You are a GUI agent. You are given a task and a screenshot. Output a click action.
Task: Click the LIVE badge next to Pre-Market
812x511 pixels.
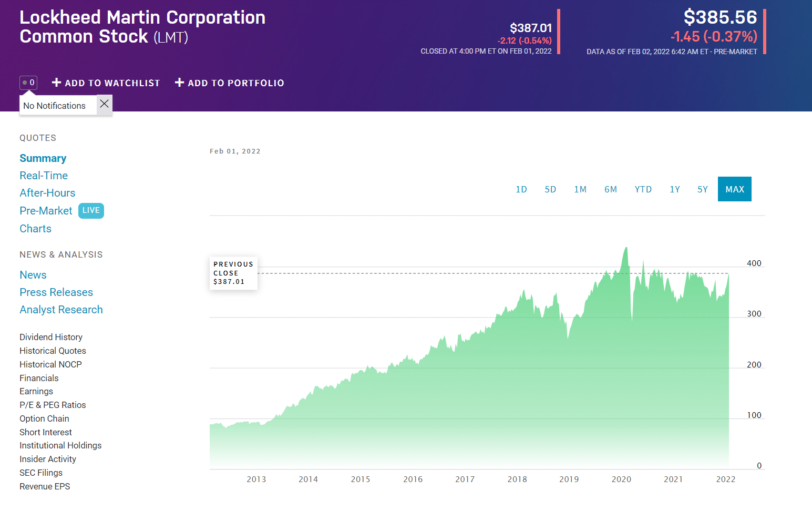(90, 210)
